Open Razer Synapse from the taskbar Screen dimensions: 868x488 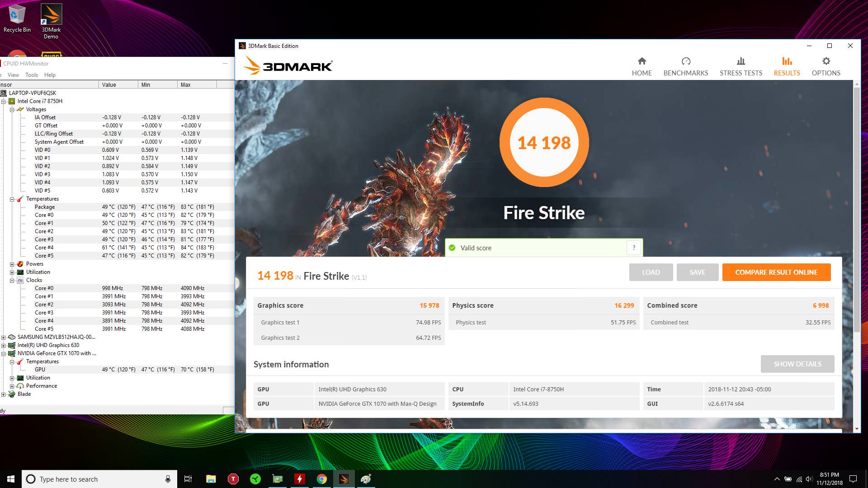point(255,479)
